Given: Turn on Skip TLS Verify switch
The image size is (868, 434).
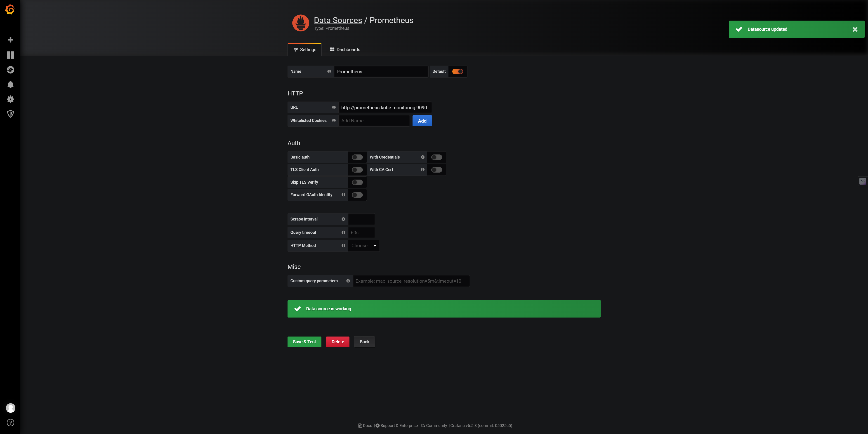Looking at the screenshot, I should point(357,183).
